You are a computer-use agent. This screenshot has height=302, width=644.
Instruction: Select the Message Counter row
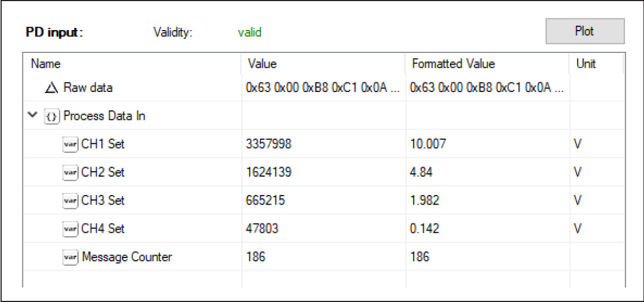pyautogui.click(x=322, y=257)
